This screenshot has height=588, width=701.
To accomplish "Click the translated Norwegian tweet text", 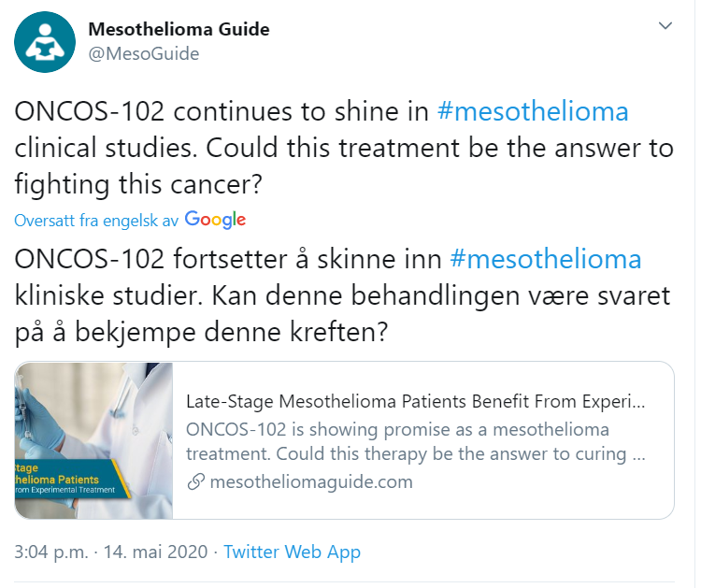I will pyautogui.click(x=342, y=295).
